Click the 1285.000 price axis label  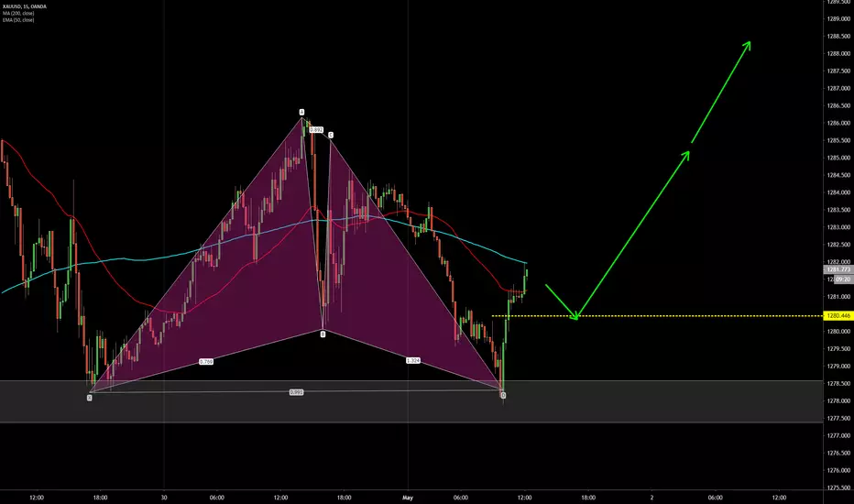(x=838, y=158)
